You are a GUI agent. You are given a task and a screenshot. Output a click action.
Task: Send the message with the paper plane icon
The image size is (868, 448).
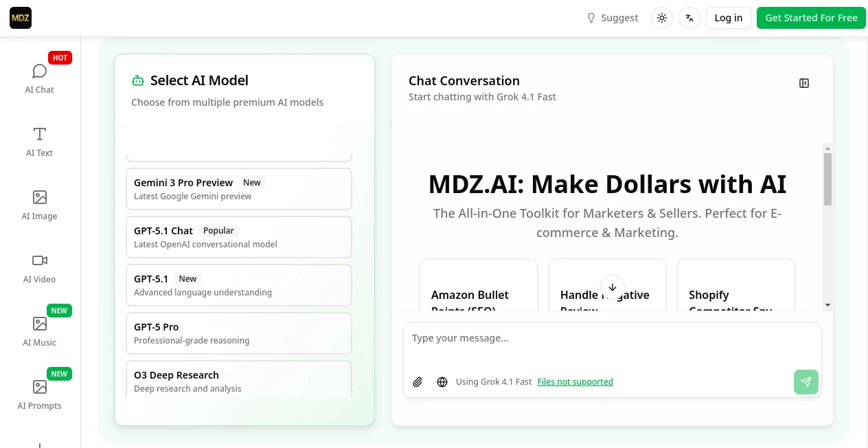pyautogui.click(x=806, y=382)
